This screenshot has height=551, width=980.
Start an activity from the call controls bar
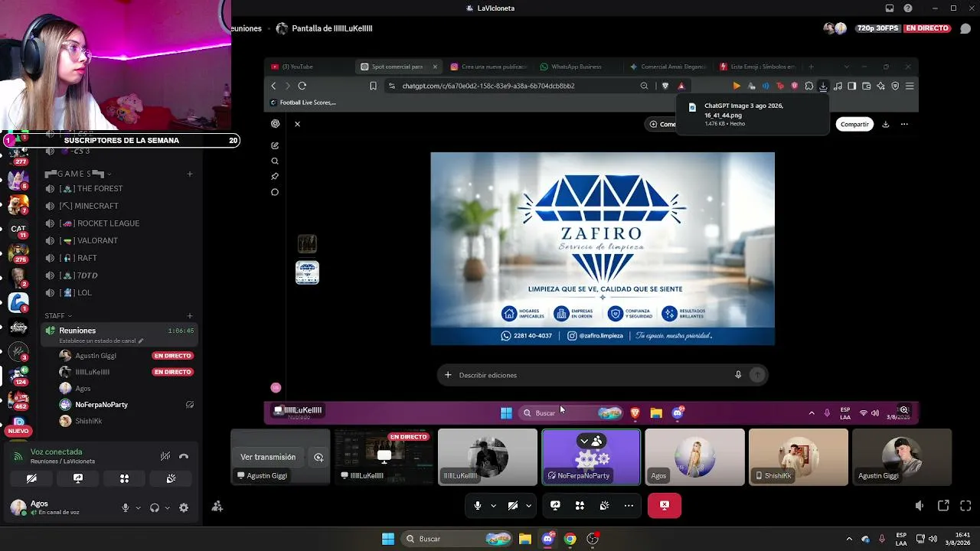point(580,505)
